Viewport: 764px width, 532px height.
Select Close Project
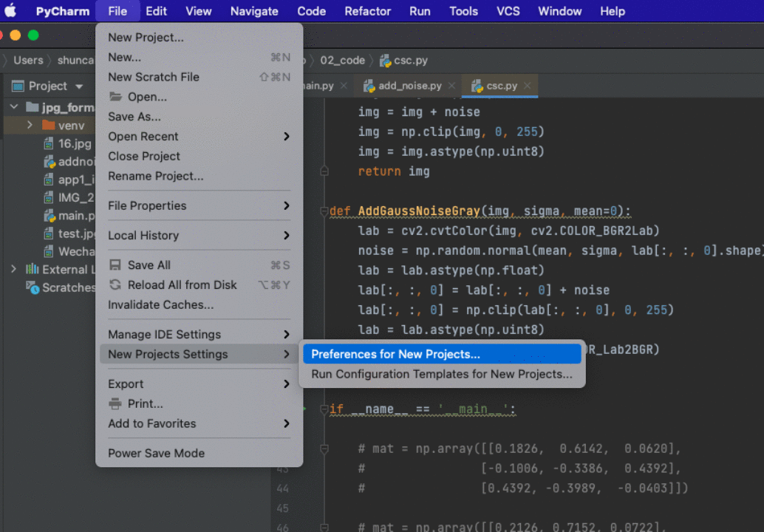click(199, 157)
